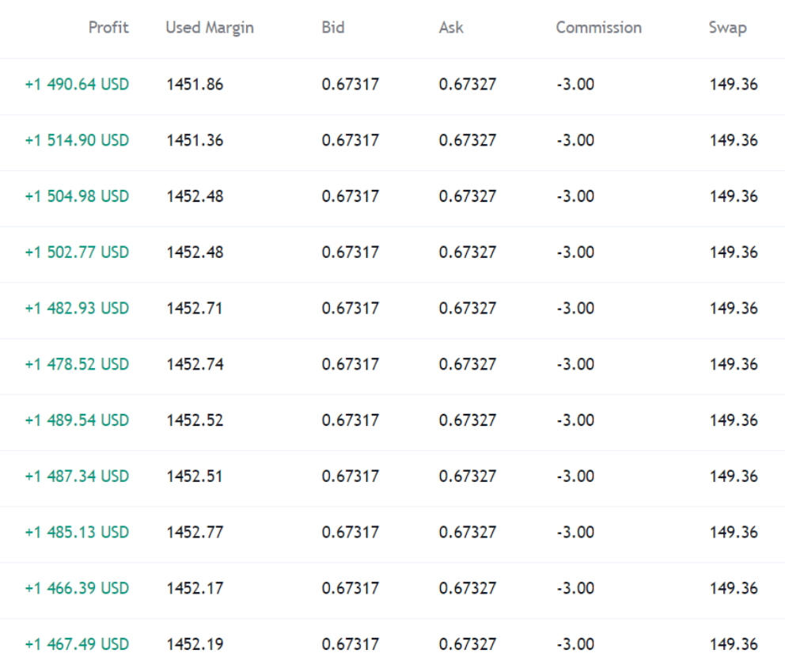Viewport: 785px width, 672px height.
Task: Click the Profit column header
Action: point(108,28)
